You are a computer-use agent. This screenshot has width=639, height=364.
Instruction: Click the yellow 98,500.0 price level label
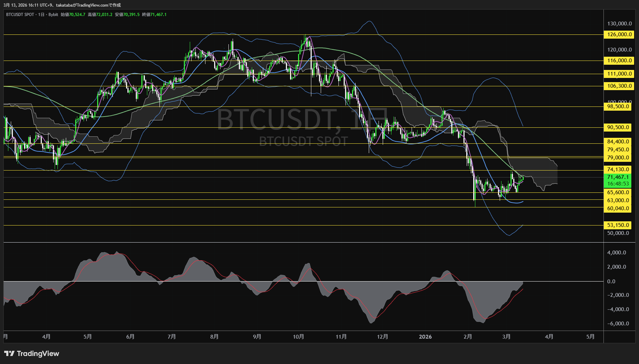[618, 106]
